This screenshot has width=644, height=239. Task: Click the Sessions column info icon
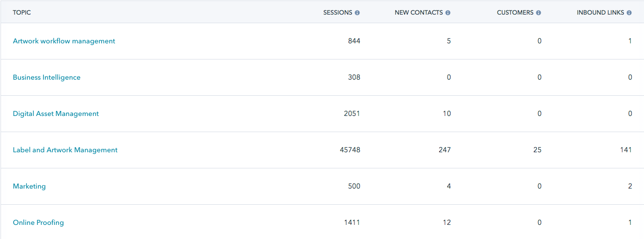[357, 13]
